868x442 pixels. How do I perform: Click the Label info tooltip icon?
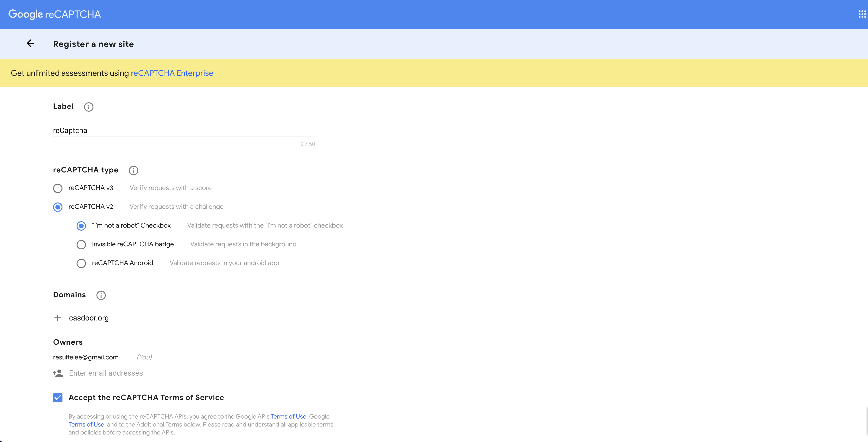coord(89,107)
